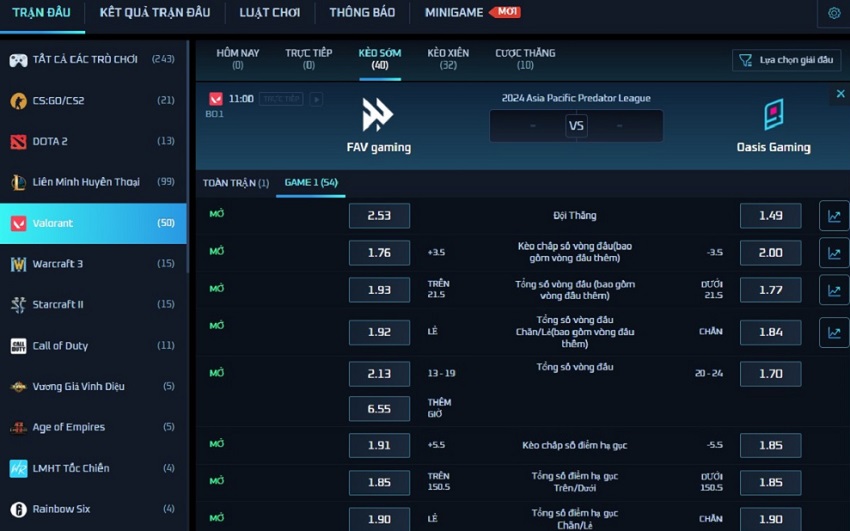Click the FAV gaming team logo
Viewport: 850px width, 531px height.
377,114
